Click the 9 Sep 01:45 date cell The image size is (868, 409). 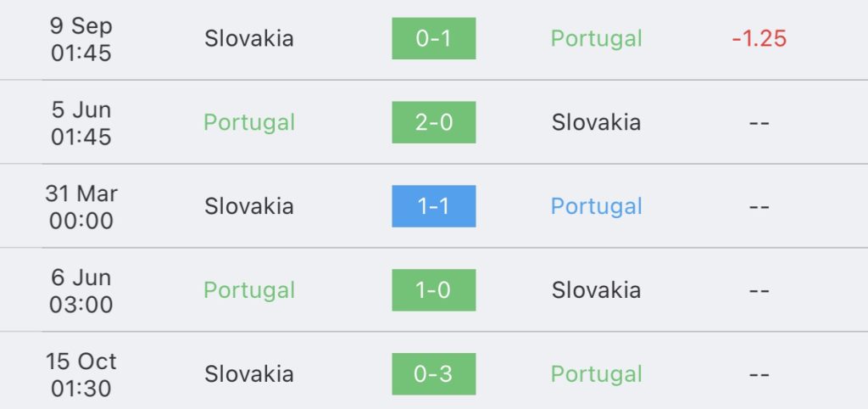pos(81,39)
